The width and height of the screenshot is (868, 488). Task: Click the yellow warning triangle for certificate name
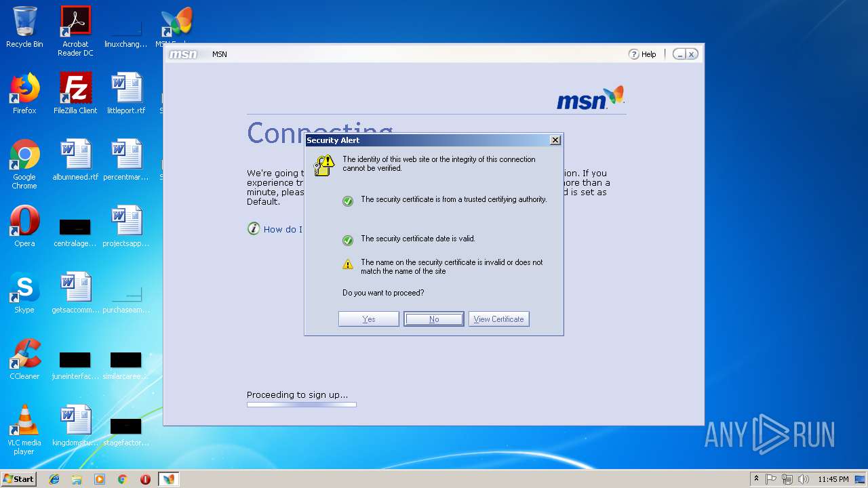point(348,264)
